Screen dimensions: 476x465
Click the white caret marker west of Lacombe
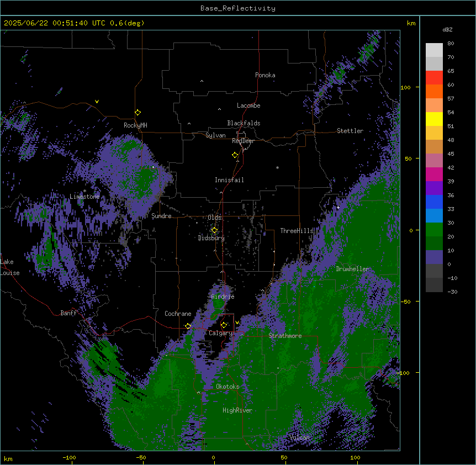coord(219,109)
